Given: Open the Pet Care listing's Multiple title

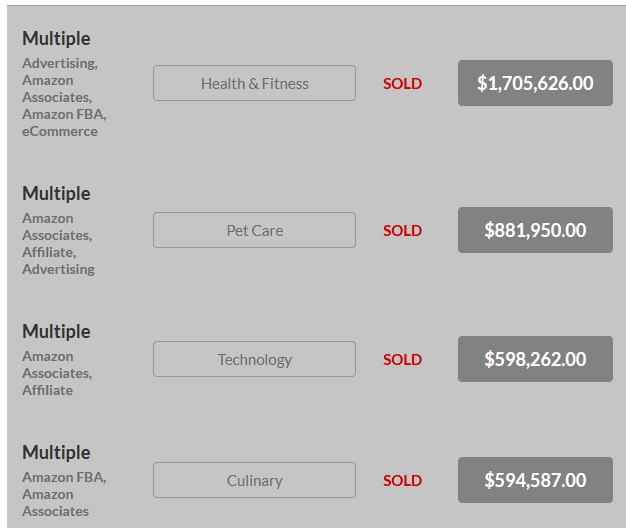Looking at the screenshot, I should [56, 194].
